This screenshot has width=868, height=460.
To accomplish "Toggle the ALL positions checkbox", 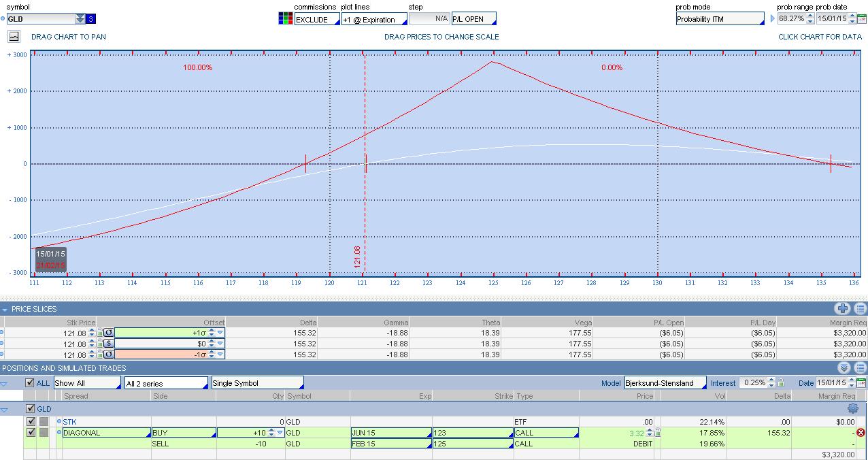I will (x=29, y=383).
